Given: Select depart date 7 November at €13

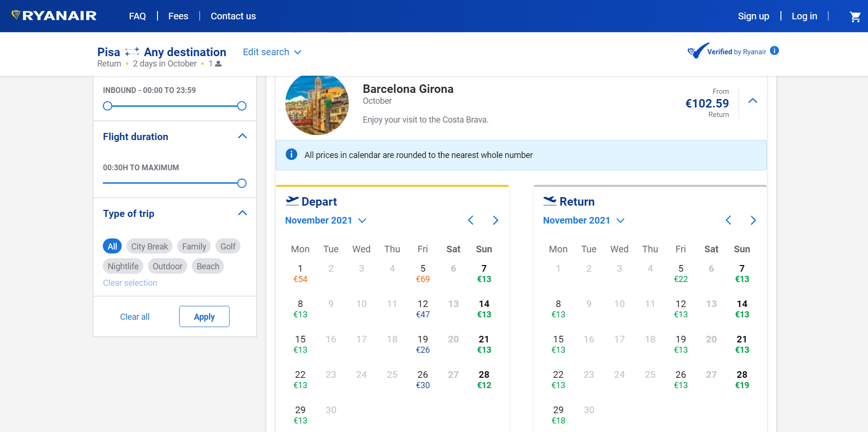Looking at the screenshot, I should tap(484, 274).
